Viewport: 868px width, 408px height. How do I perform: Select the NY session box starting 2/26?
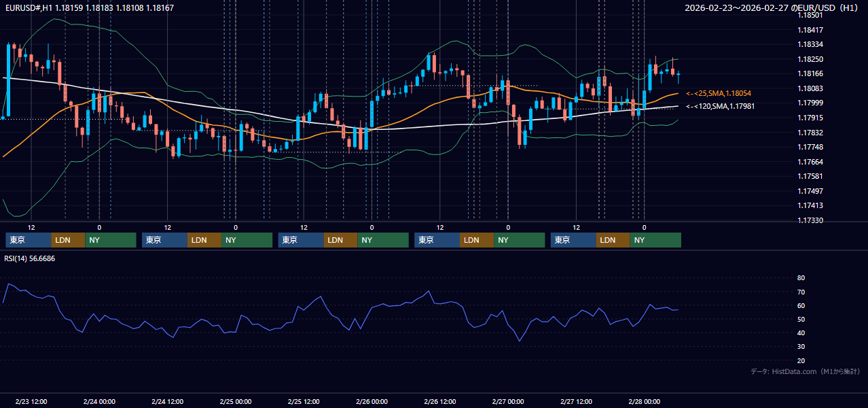[520, 240]
